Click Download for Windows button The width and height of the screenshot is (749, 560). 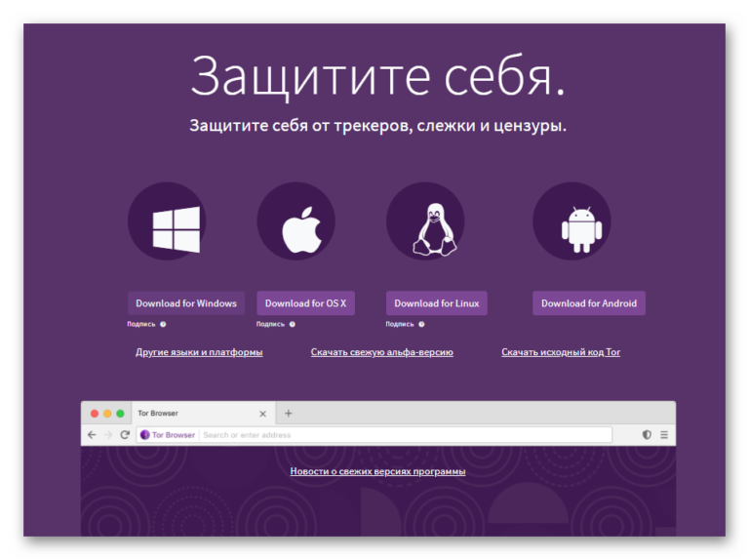[x=186, y=303]
